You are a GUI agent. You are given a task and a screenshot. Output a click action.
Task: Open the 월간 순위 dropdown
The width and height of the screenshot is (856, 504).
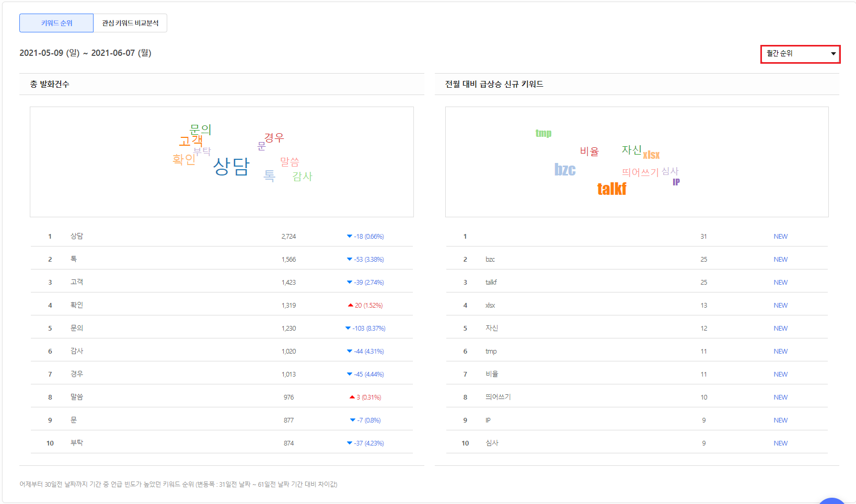point(800,54)
